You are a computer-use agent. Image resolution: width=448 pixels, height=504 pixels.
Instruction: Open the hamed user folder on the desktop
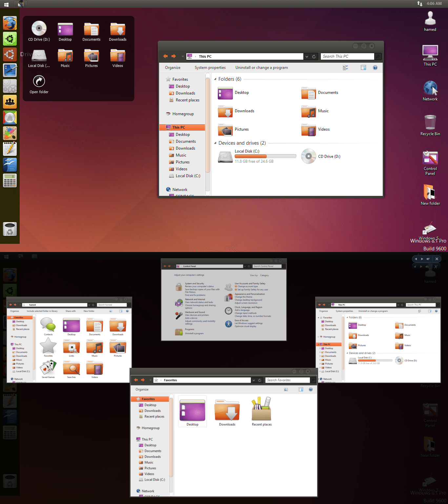pyautogui.click(x=430, y=19)
